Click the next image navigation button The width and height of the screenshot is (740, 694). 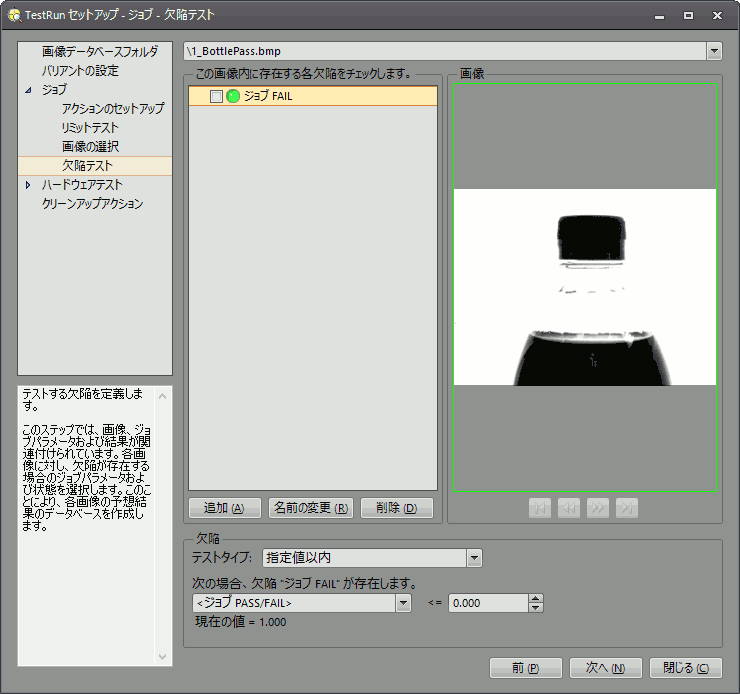pyautogui.click(x=598, y=508)
